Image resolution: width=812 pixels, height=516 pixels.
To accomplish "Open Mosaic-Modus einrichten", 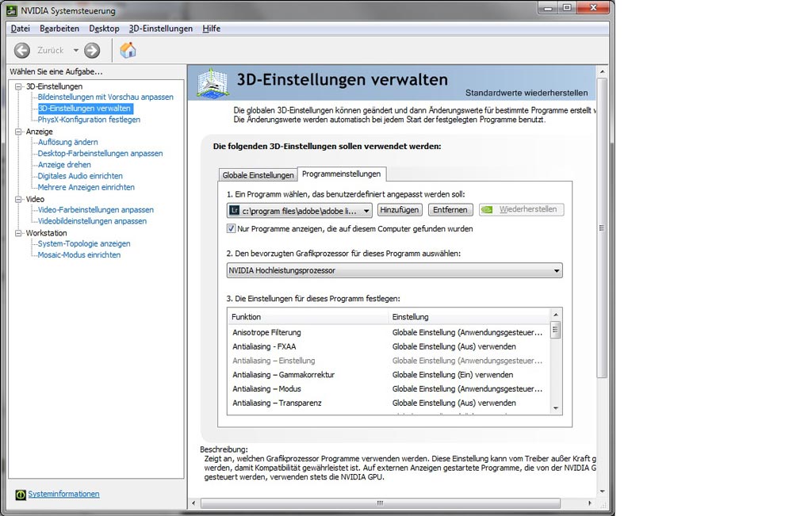I will (79, 254).
